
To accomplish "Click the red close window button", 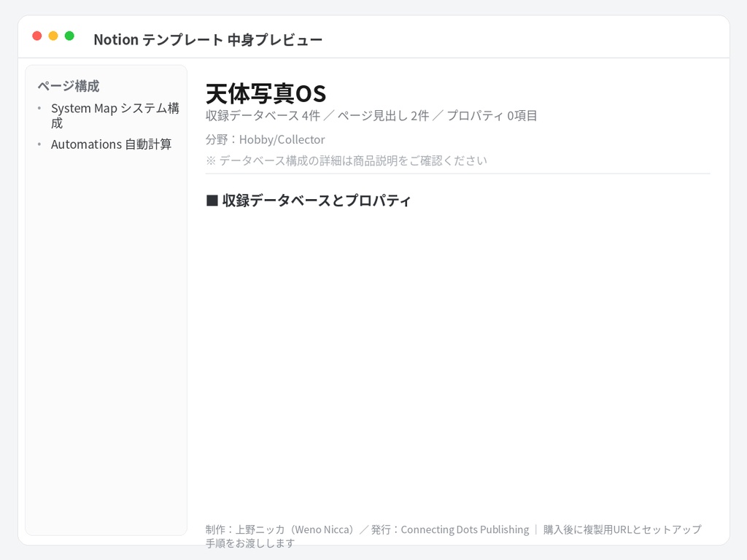I will (37, 36).
